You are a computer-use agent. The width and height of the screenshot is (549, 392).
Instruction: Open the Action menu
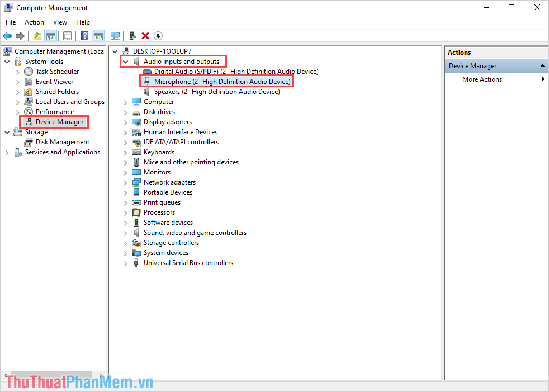click(34, 22)
